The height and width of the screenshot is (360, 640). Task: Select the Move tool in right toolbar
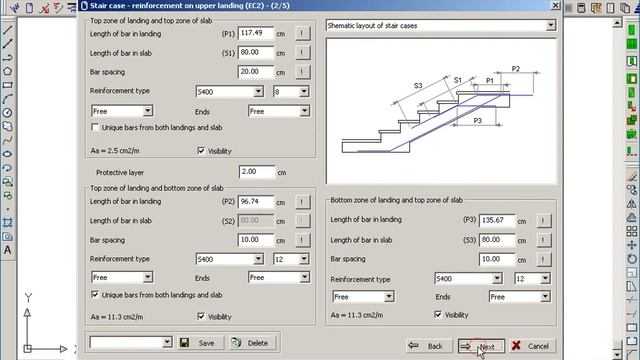(632, 245)
